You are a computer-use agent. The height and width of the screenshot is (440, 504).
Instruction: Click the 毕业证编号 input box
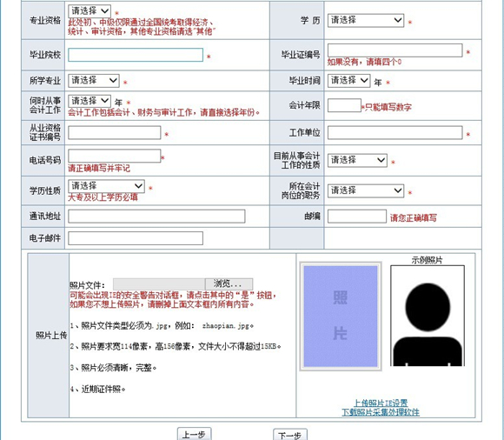(395, 50)
